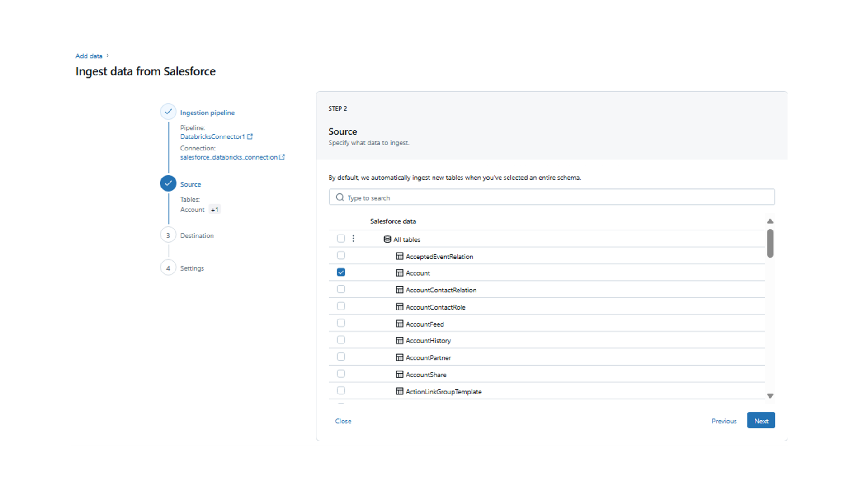Click the search magnifier icon

(340, 197)
